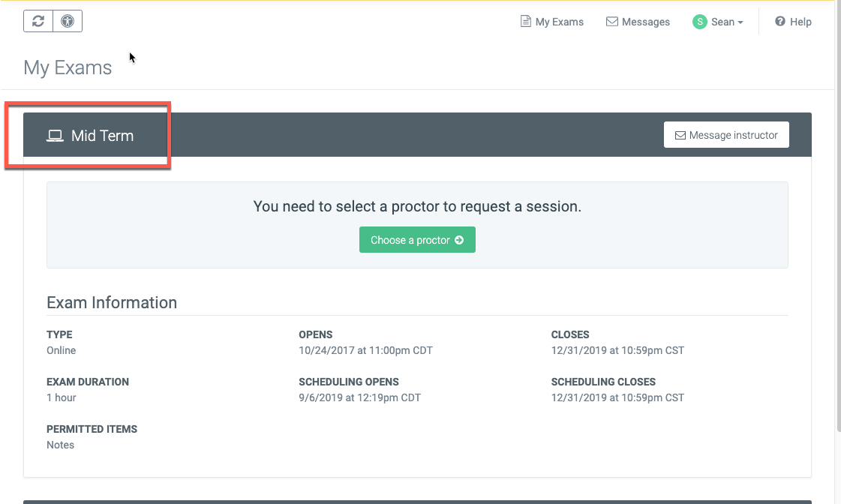Expand the Sean user dropdown caret
841x504 pixels.
(x=740, y=22)
